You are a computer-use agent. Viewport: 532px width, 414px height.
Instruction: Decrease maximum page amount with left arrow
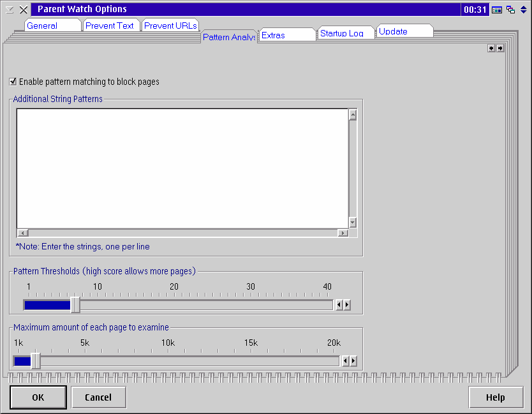click(x=346, y=361)
